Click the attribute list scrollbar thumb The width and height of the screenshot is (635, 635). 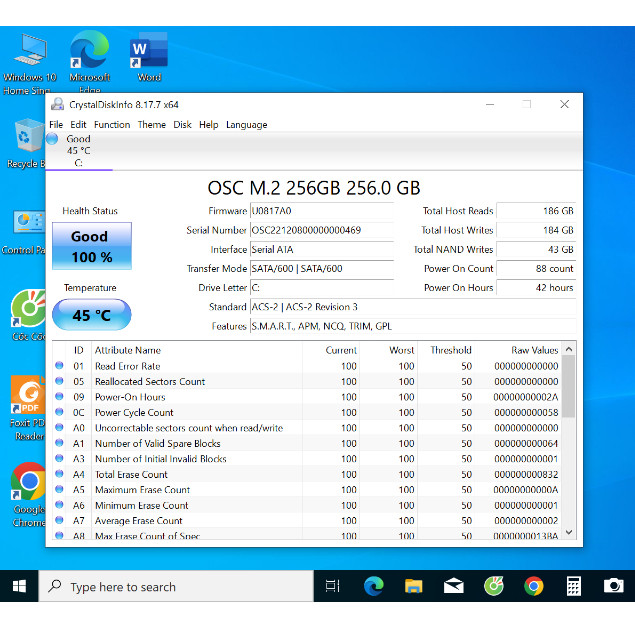[569, 386]
